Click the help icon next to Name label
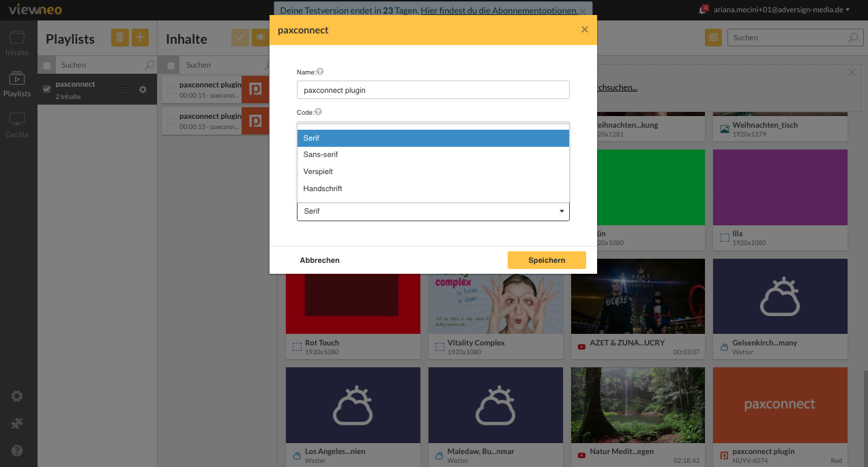Screen dimensions: 868x467 (320, 71)
